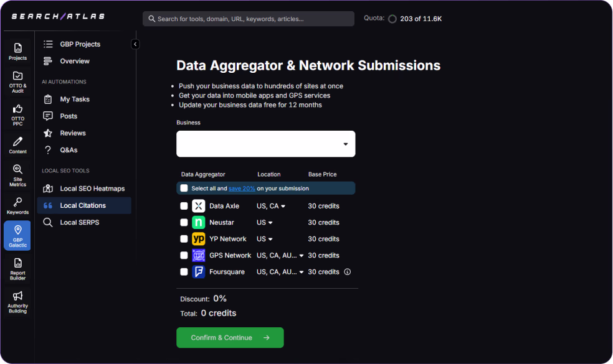The width and height of the screenshot is (613, 364).
Task: Launch the Report Builder tool
Action: [x=17, y=268]
